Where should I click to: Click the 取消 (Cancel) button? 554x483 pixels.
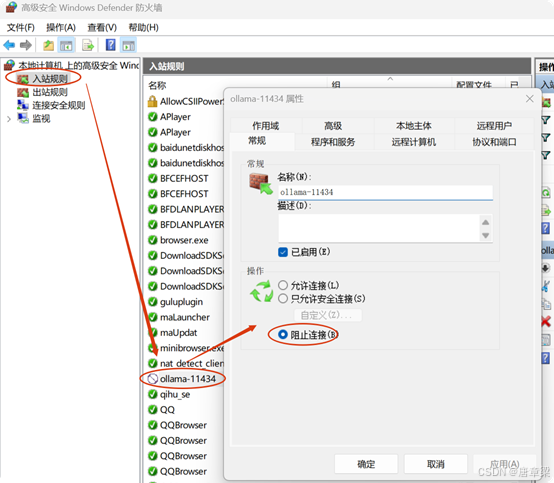pyautogui.click(x=435, y=464)
